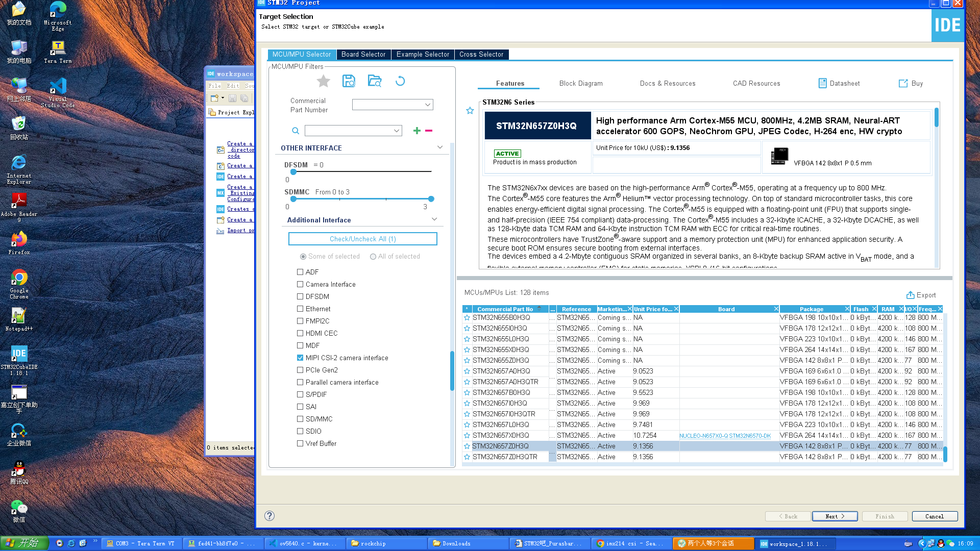
Task: Click the Buy external link icon
Action: click(x=903, y=83)
